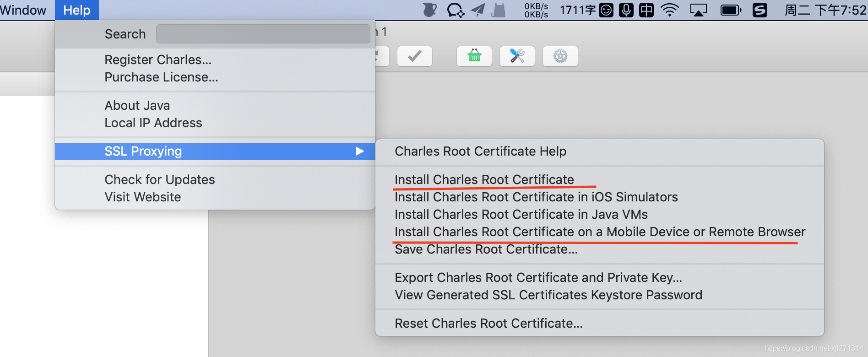
Task: Select Local IP Address
Action: pos(215,123)
